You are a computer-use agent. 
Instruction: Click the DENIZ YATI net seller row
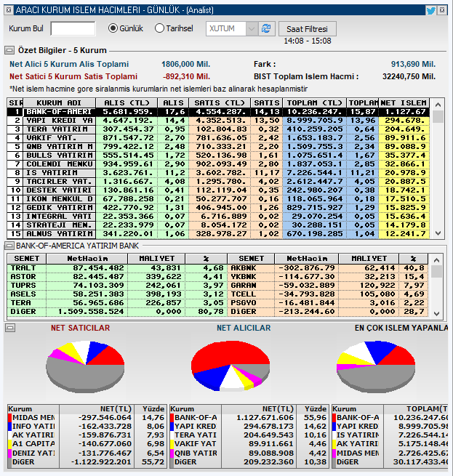[x=87, y=453]
